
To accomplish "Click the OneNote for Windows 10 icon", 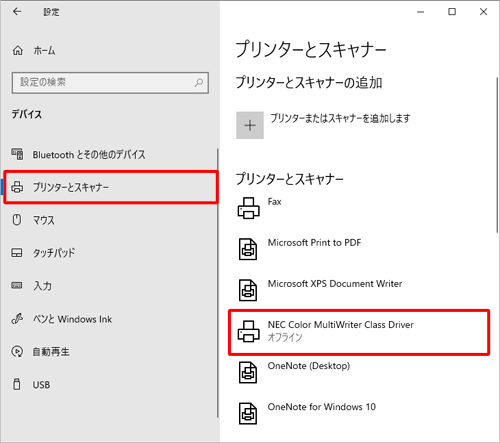I will click(248, 413).
